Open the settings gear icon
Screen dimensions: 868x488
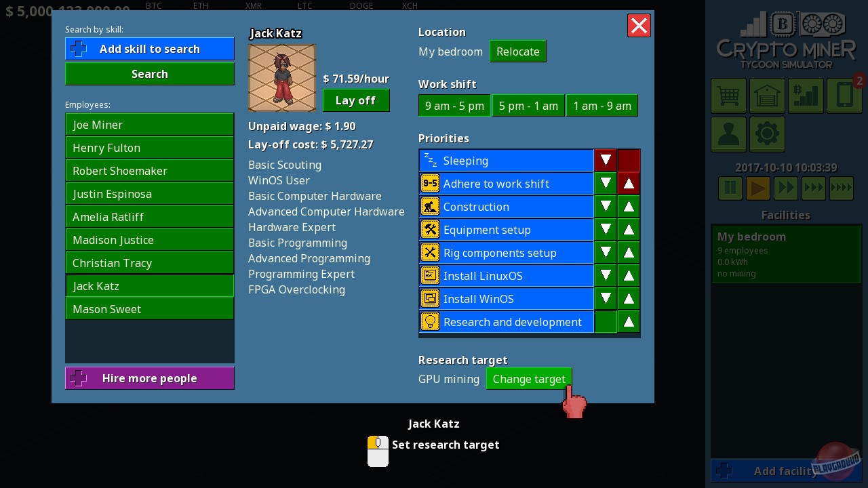767,134
